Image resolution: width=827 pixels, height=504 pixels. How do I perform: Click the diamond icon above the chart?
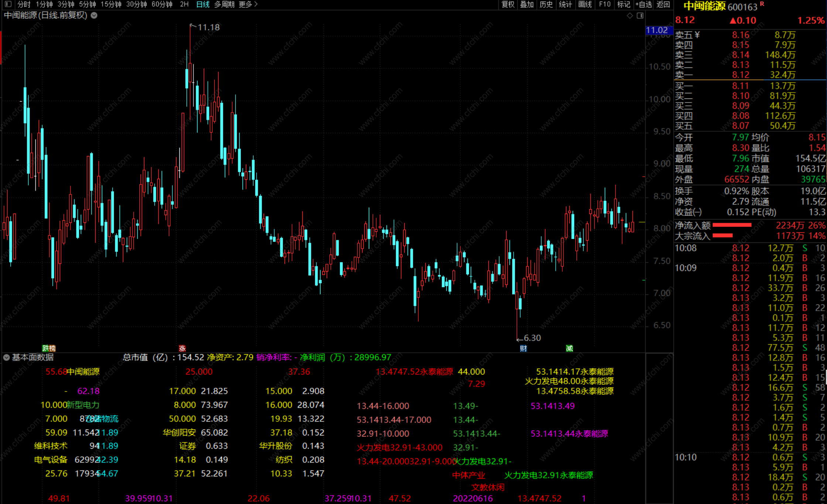[x=630, y=15]
